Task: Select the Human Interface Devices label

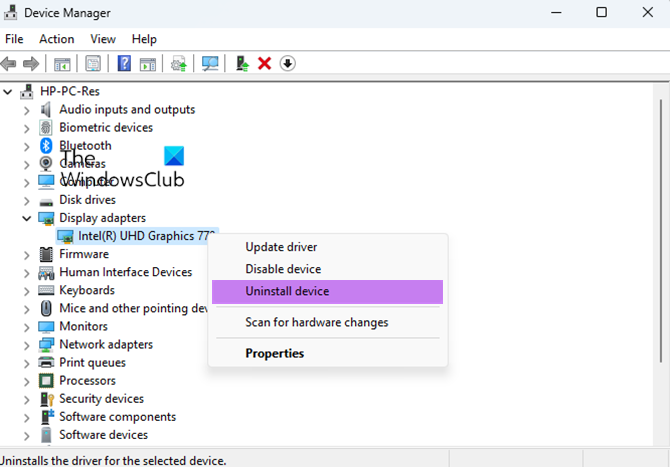Action: 126,272
